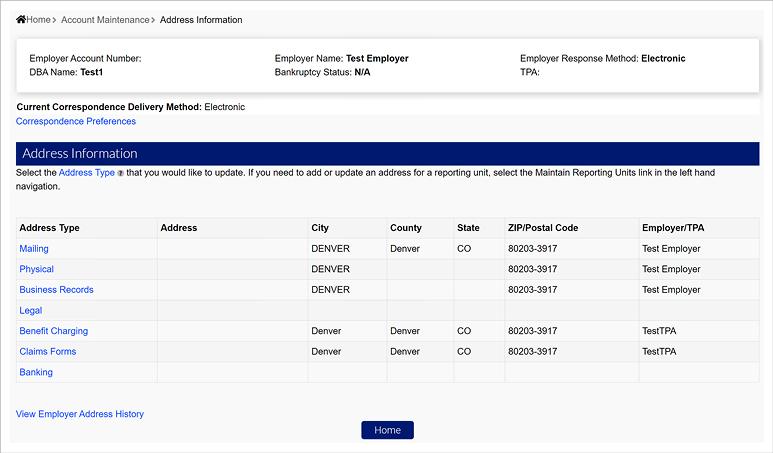Screen dimensions: 773x453
Task: Open the Business Records address type
Action: tap(57, 290)
